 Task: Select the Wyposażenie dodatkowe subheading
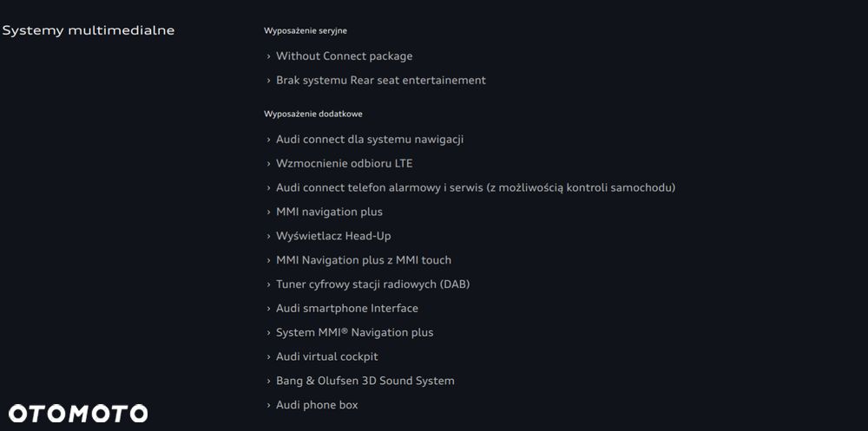coord(313,114)
